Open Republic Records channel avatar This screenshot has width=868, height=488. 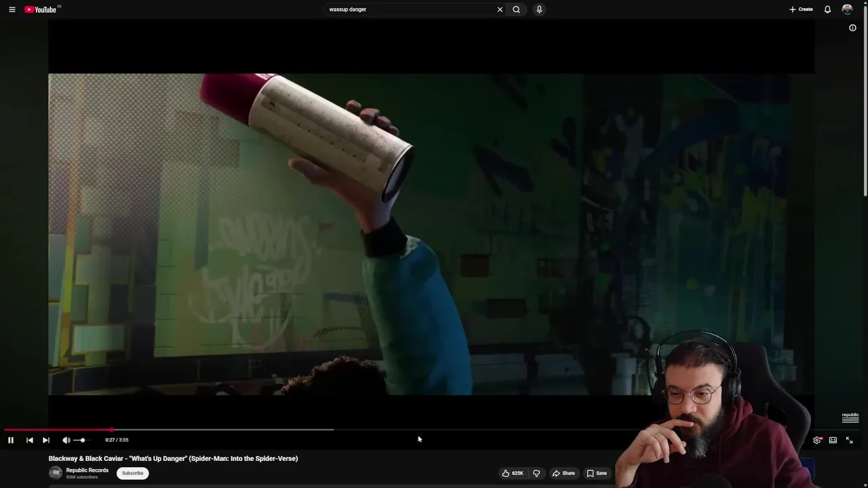pos(56,473)
